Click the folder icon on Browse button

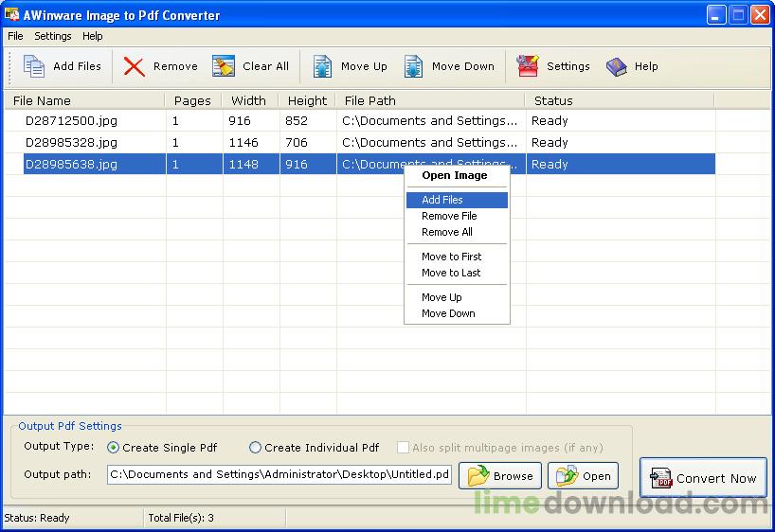coord(478,476)
